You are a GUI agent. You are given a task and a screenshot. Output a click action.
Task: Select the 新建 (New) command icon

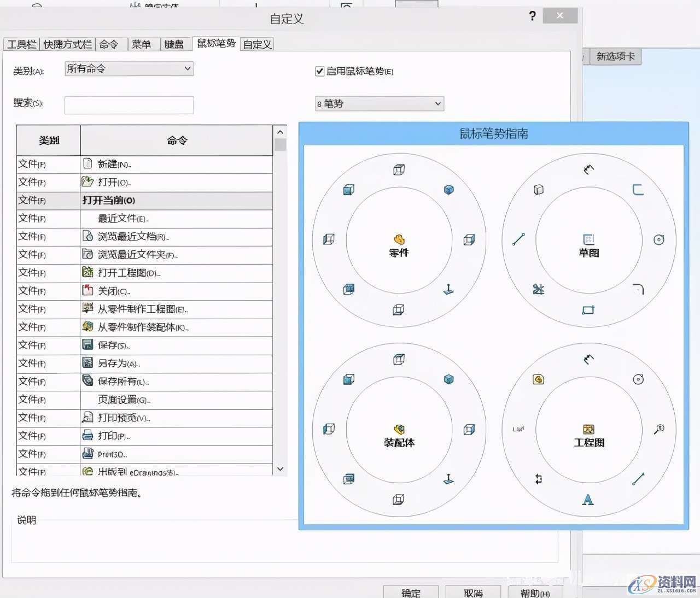(87, 164)
